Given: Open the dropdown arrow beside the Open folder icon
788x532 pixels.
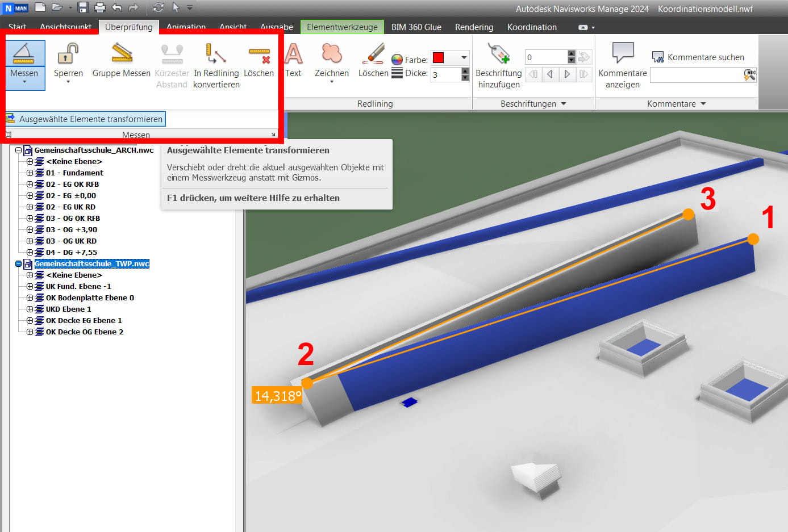Looking at the screenshot, I should click(x=70, y=8).
